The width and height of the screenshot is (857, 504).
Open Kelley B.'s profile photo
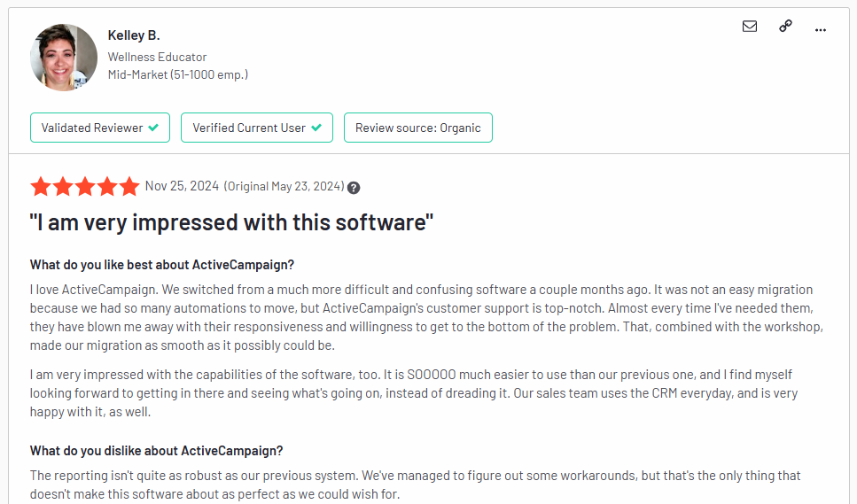coord(64,58)
